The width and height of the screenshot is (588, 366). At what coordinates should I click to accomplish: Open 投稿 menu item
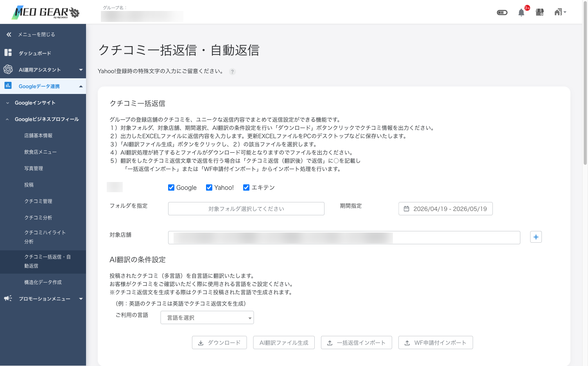click(29, 185)
